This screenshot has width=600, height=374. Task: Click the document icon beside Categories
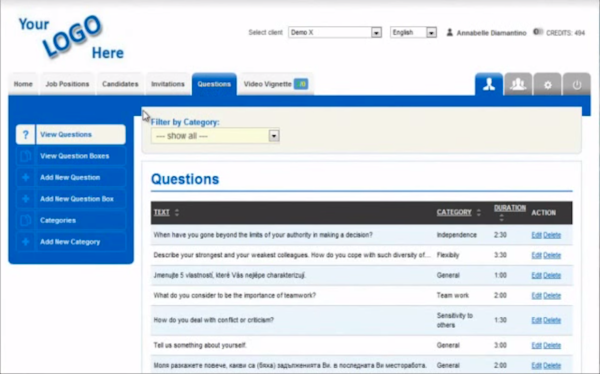[25, 220]
